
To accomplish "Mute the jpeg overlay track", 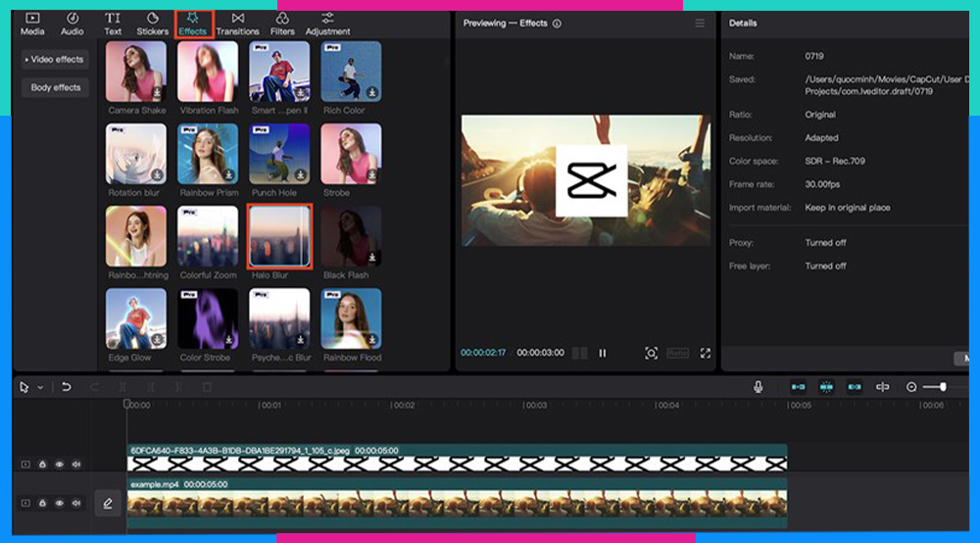I will pyautogui.click(x=76, y=465).
